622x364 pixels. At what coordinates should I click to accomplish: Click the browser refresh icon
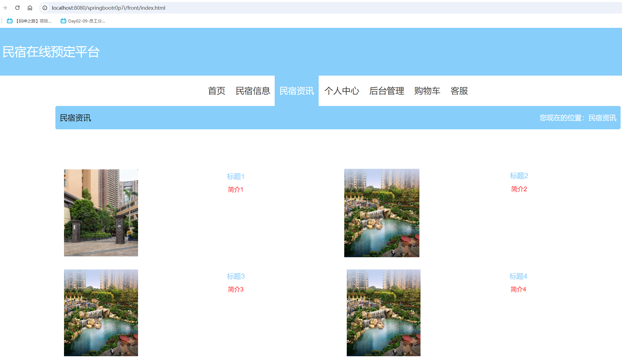point(17,8)
